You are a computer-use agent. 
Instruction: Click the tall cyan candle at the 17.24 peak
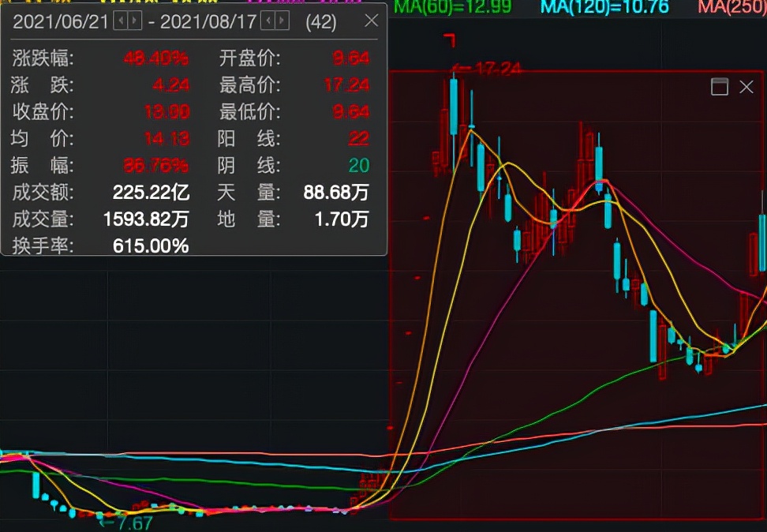coord(454,107)
